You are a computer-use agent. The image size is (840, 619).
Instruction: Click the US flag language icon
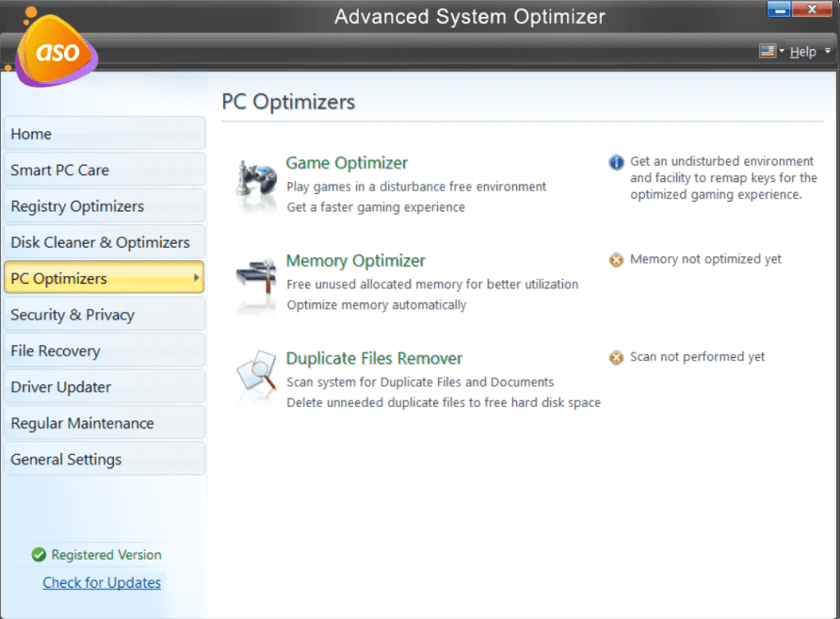767,51
